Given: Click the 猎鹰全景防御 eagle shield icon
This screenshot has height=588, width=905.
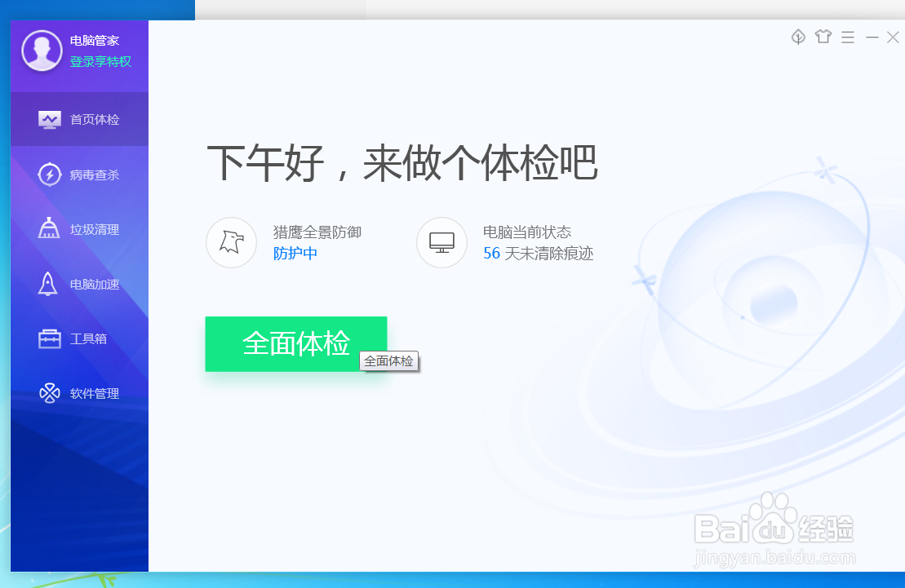Looking at the screenshot, I should pos(231,242).
